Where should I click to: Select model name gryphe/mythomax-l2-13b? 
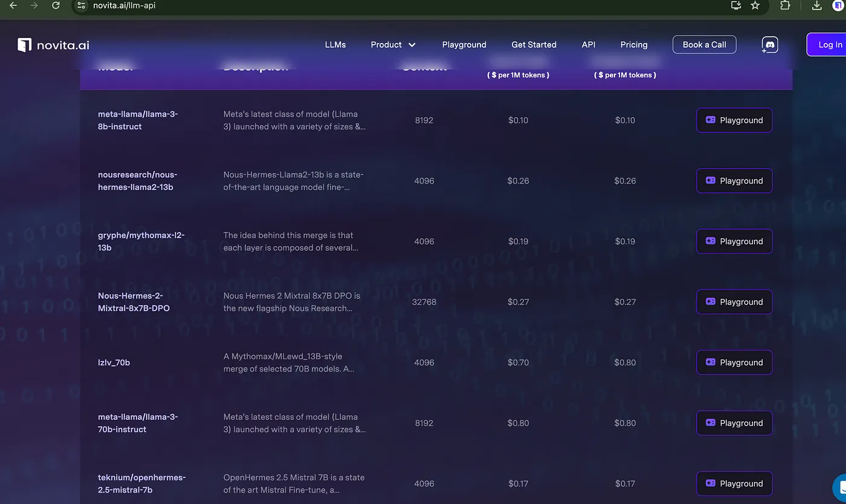141,241
